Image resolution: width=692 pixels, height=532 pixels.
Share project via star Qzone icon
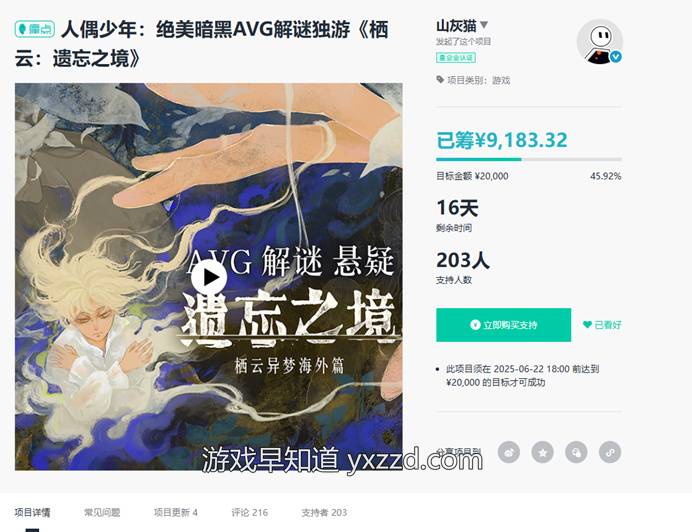point(543,452)
